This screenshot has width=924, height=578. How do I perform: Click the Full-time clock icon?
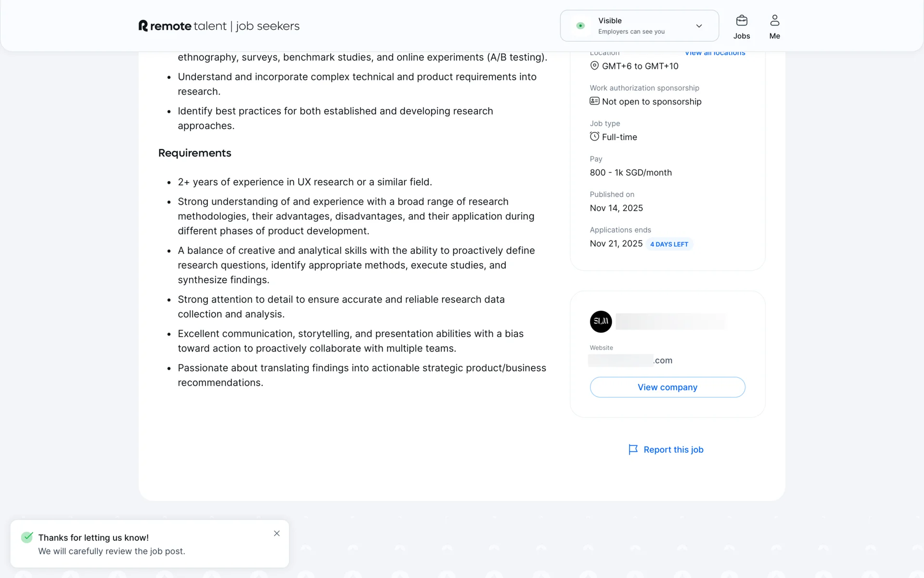594,137
